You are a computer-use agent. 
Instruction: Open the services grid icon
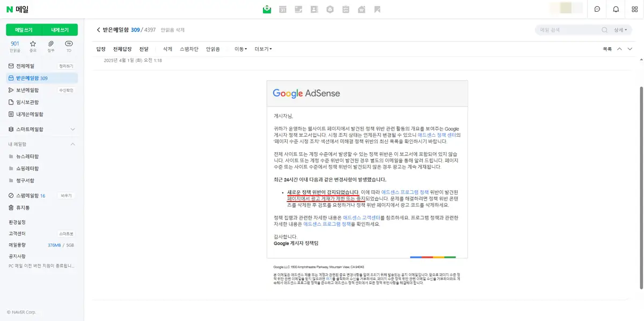pos(634,9)
